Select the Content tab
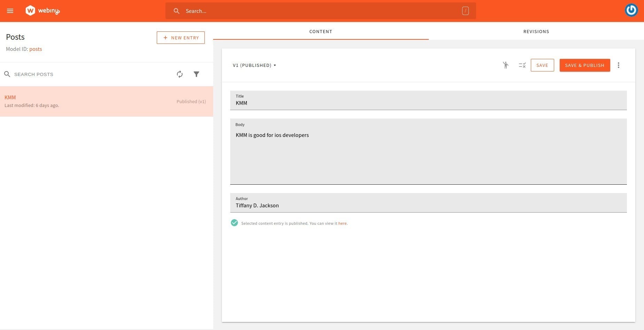 [320, 31]
